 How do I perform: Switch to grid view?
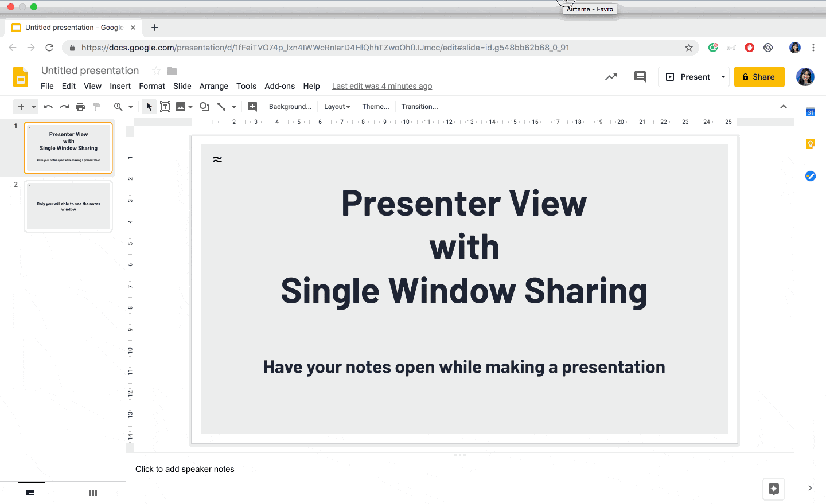93,493
